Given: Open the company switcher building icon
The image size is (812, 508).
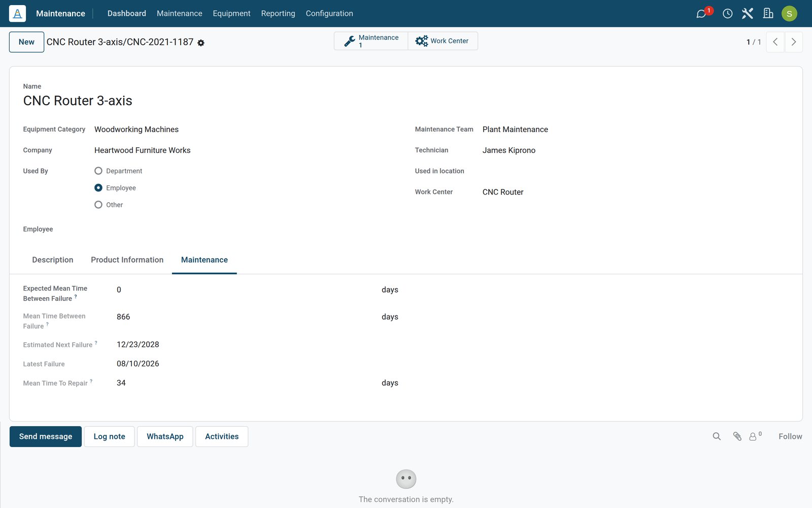Looking at the screenshot, I should point(768,14).
